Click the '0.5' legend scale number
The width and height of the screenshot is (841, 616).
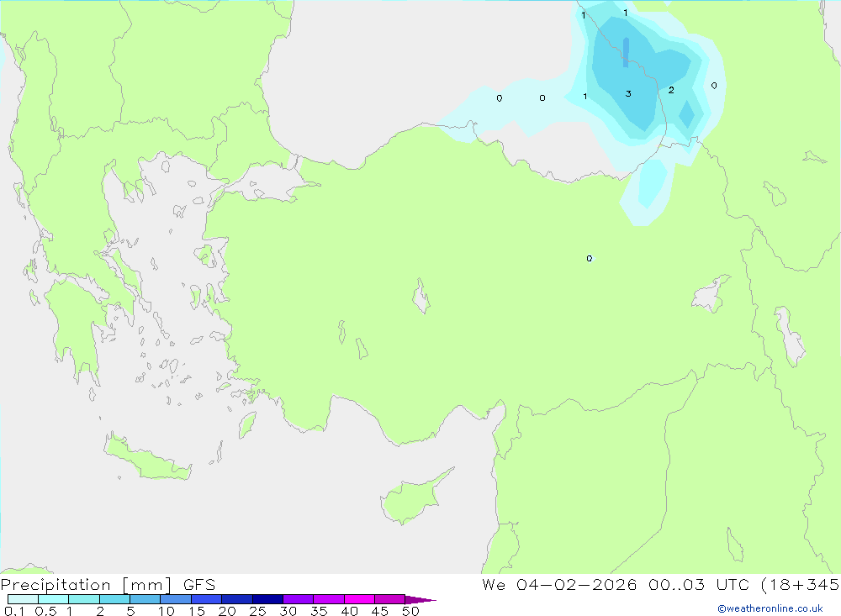pos(45,611)
